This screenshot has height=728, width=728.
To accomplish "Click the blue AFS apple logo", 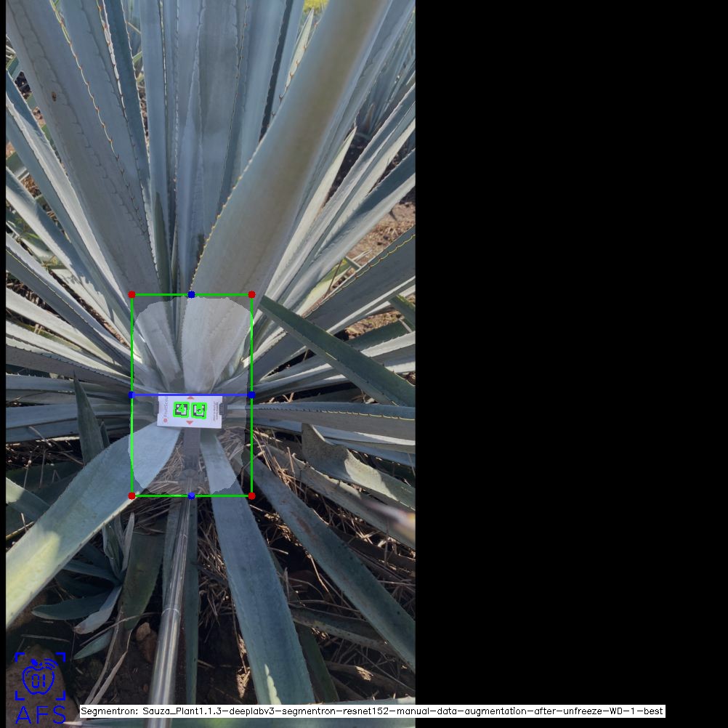I will (x=40, y=677).
